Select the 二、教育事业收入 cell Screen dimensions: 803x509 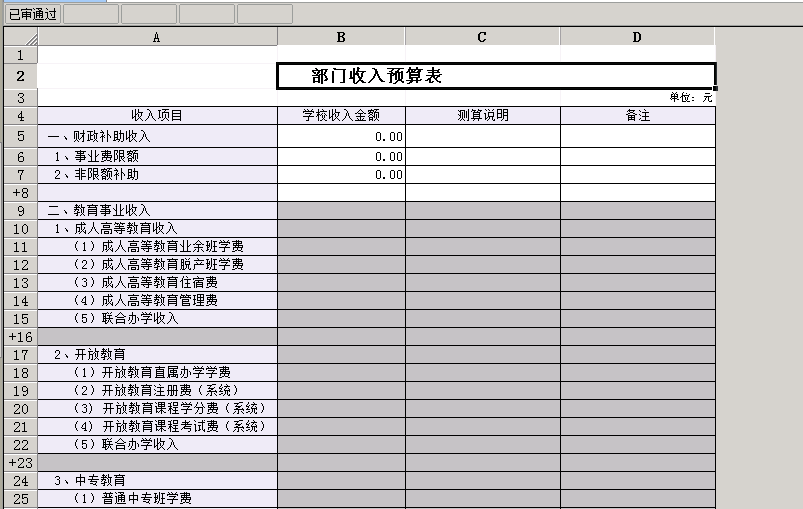(157, 210)
